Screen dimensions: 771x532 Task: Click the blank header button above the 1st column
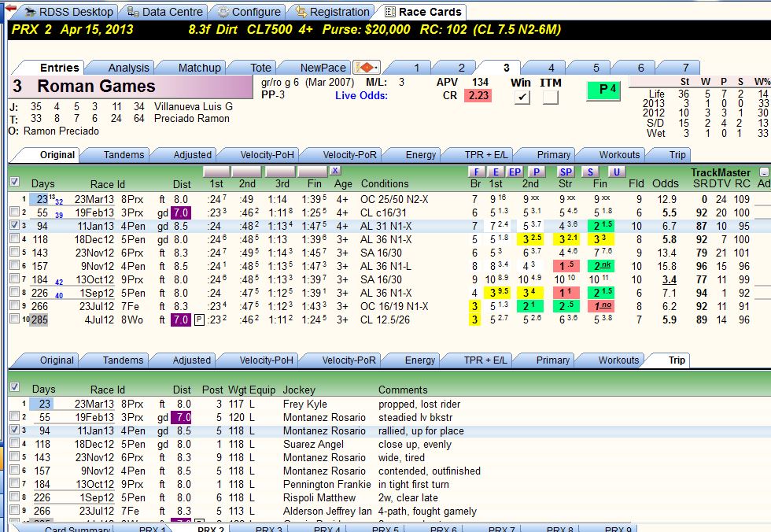pyautogui.click(x=216, y=171)
